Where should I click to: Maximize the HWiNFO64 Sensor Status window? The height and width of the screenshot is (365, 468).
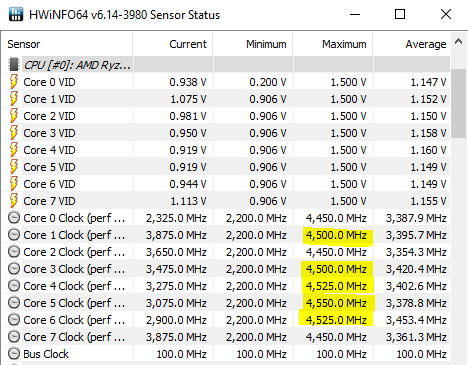click(x=400, y=14)
